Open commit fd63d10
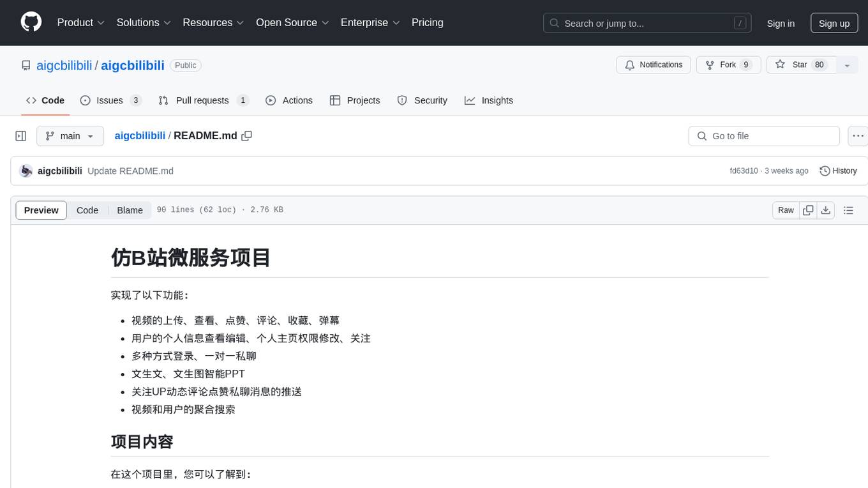Screen dimensions: 868x488 (744, 171)
